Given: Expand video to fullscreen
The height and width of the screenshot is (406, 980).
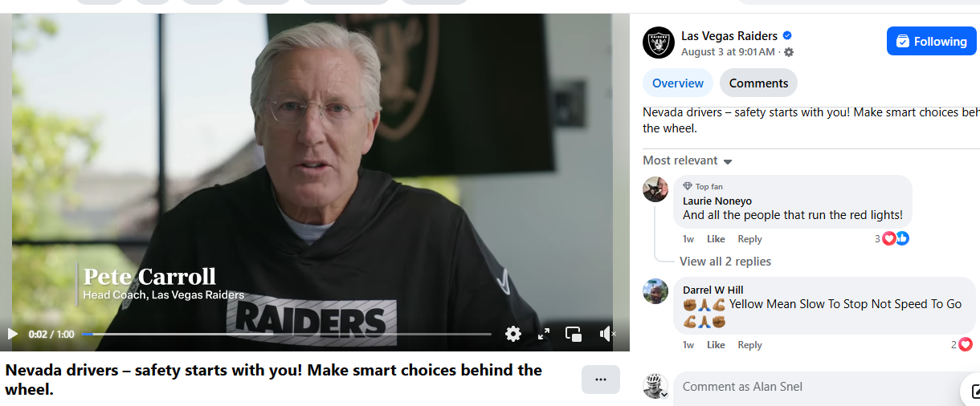Looking at the screenshot, I should point(544,334).
